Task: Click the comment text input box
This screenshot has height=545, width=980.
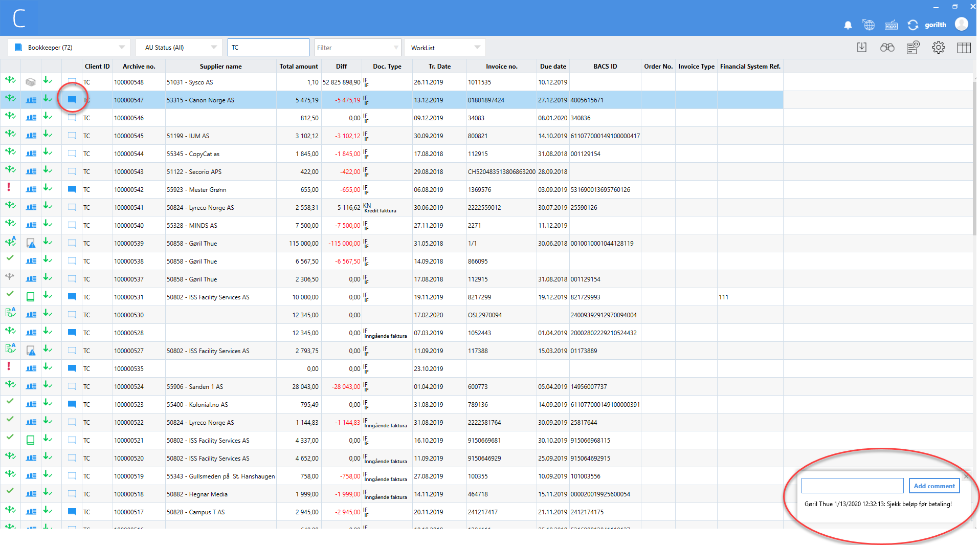Action: pyautogui.click(x=852, y=486)
